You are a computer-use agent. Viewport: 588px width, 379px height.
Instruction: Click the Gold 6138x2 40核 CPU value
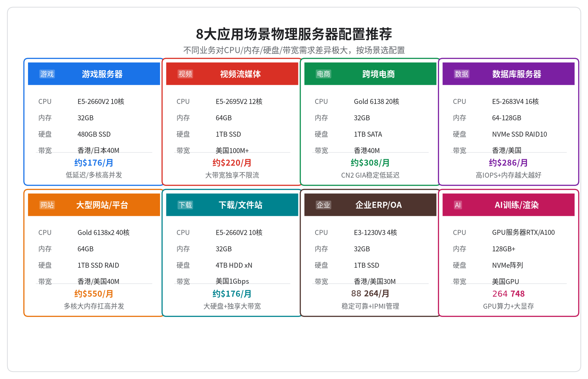pos(104,233)
